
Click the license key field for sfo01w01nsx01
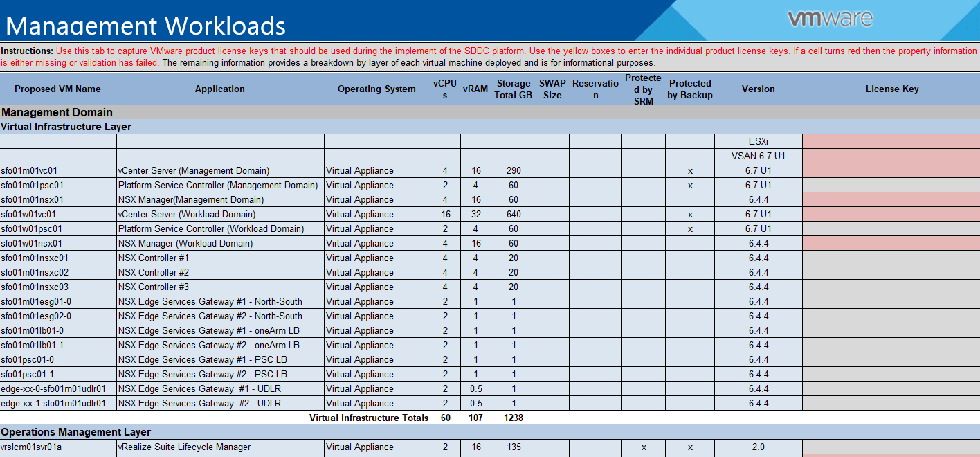[891, 243]
